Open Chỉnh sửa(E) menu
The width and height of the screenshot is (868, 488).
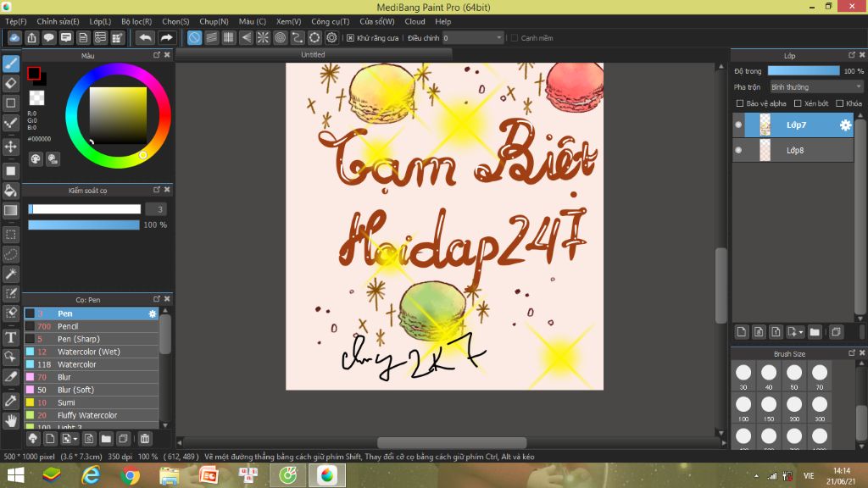[58, 21]
